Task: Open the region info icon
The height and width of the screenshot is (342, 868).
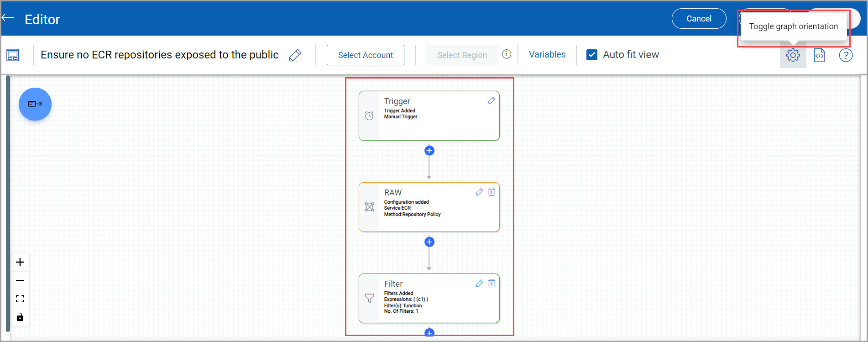Action: [x=507, y=54]
